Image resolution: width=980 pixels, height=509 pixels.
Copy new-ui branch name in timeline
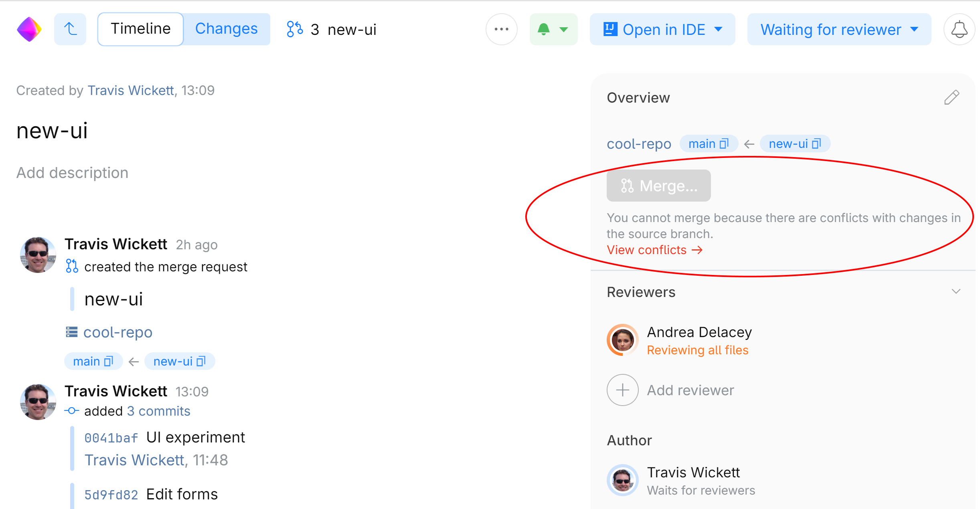[201, 361]
